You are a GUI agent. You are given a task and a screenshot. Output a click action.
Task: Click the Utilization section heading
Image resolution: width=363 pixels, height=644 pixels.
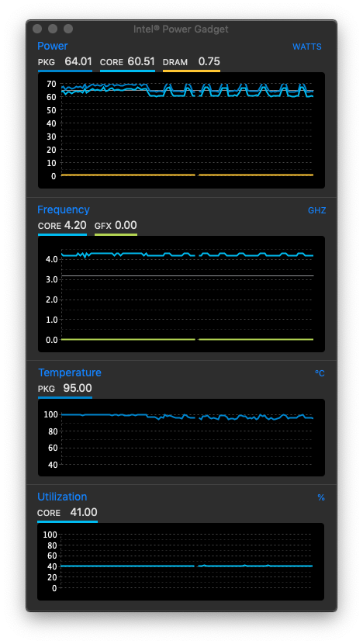pos(62,497)
